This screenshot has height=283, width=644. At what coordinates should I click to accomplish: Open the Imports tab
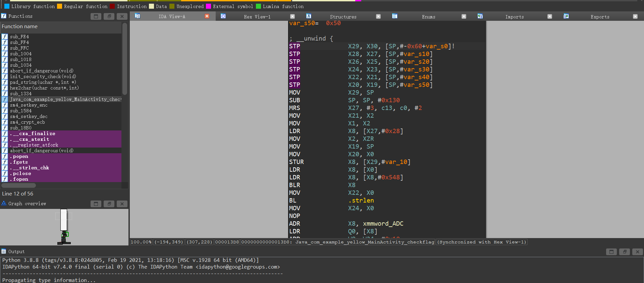514,17
